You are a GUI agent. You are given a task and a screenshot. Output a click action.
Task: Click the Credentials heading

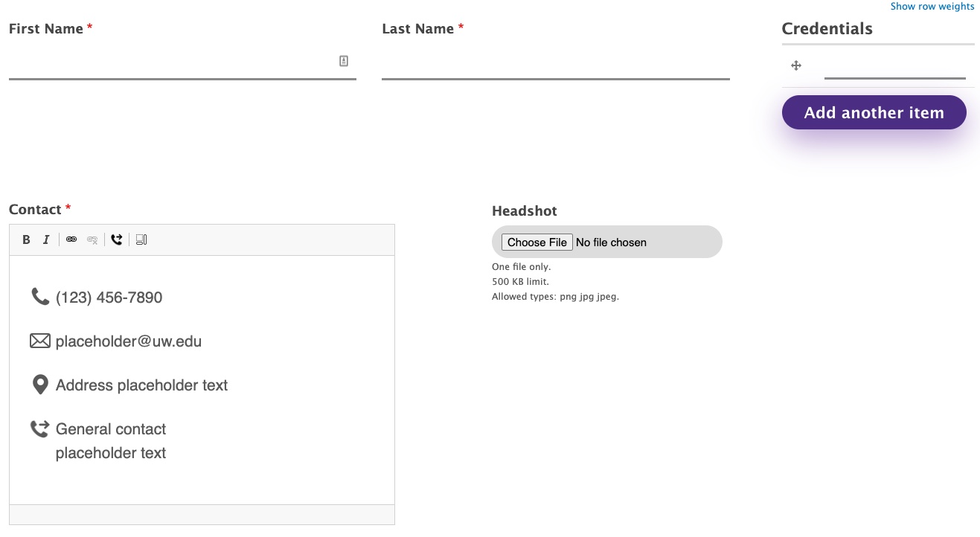coord(827,28)
